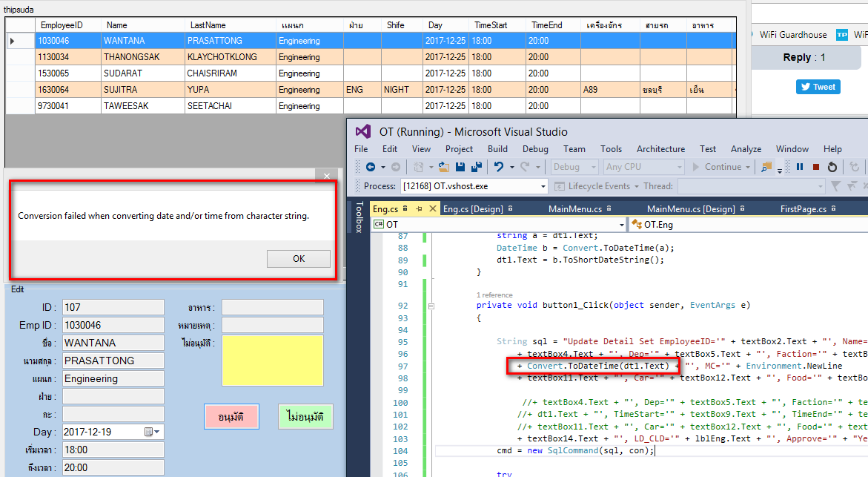Stop debugging with the red square icon
868x477 pixels.
(x=816, y=167)
